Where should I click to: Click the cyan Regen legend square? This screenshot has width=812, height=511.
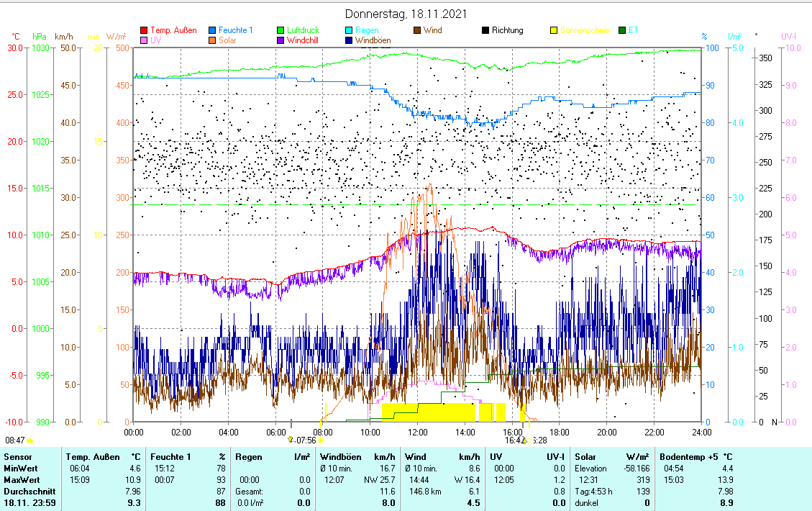349,31
